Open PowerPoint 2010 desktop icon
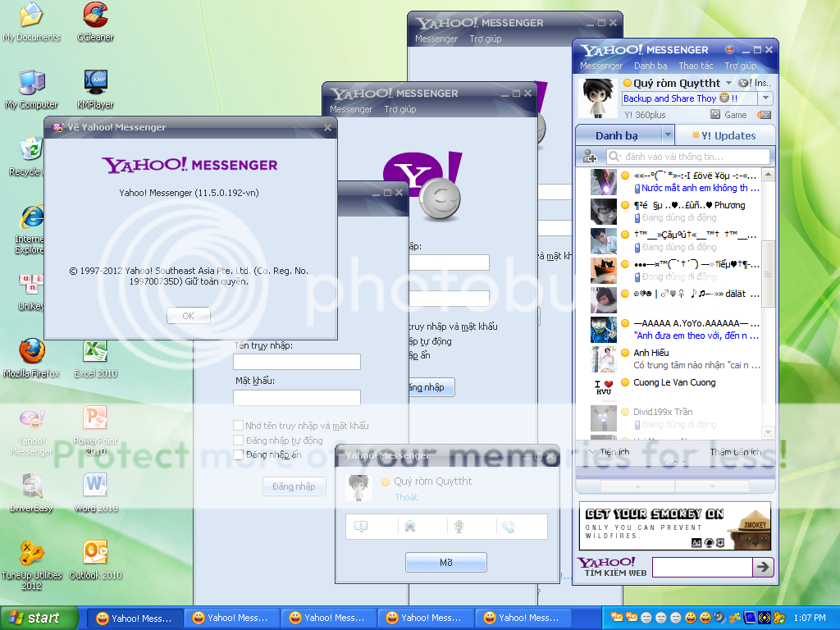Image resolution: width=840 pixels, height=630 pixels. click(x=95, y=430)
